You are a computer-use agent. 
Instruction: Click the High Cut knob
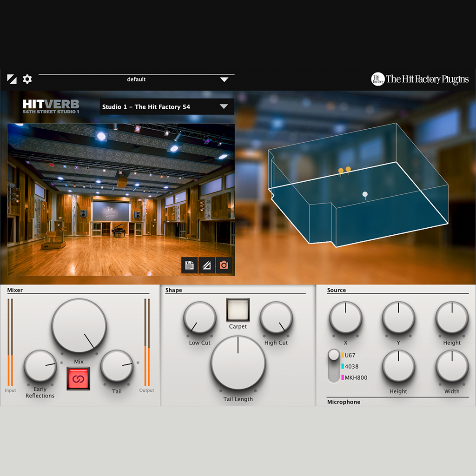tap(276, 317)
